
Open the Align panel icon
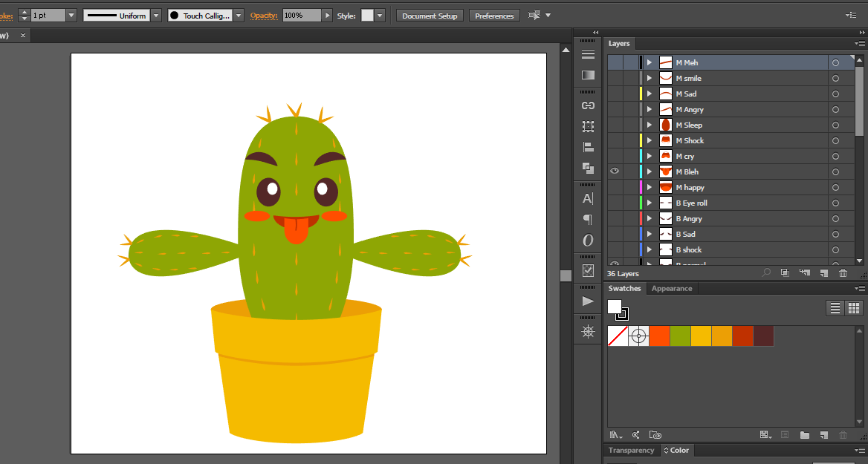(x=588, y=148)
